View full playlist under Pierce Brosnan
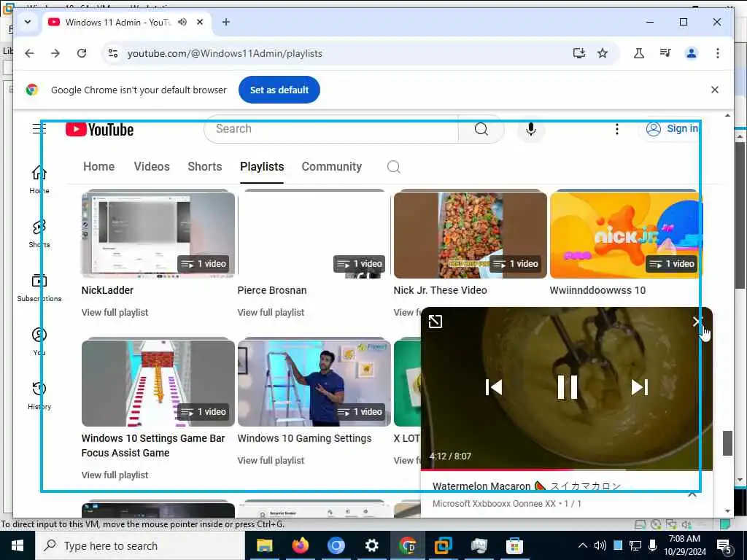Screen dimensions: 747x560 (271, 312)
